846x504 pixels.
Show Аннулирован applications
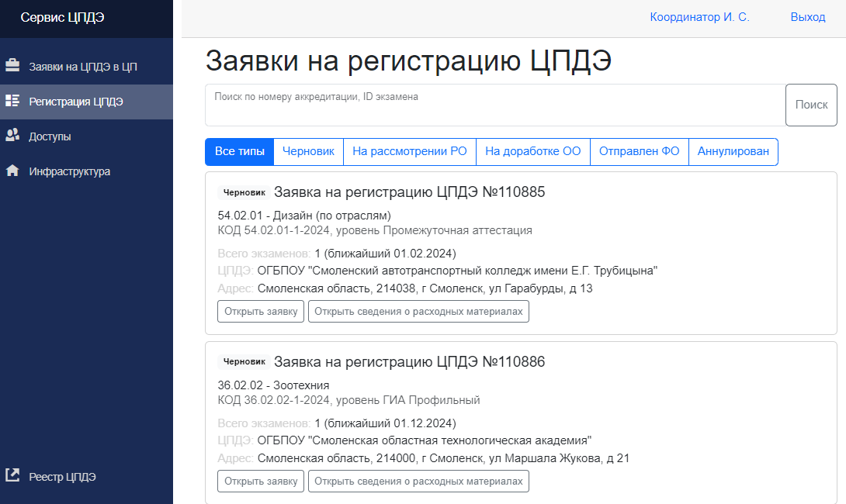(733, 152)
